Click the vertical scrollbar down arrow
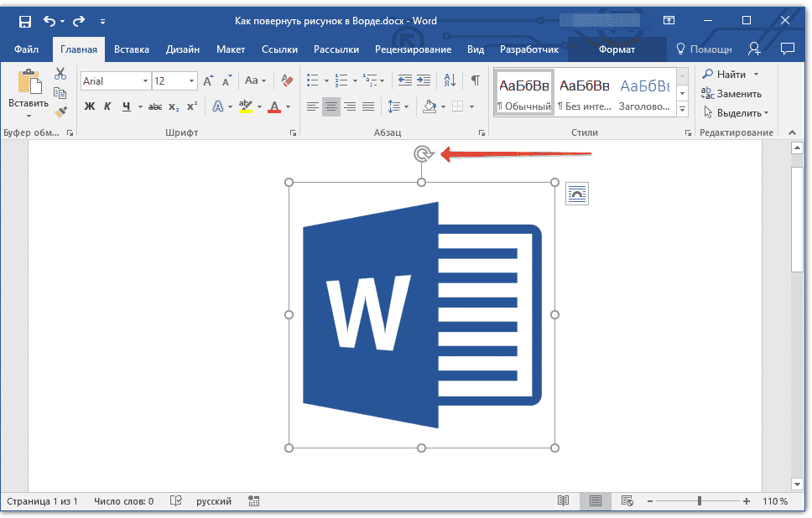This screenshot has width=812, height=518. [797, 484]
